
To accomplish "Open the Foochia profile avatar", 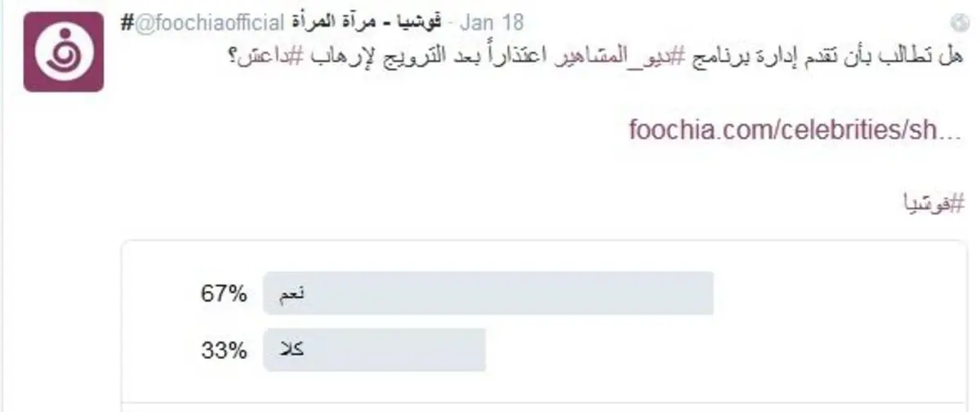I will (63, 51).
